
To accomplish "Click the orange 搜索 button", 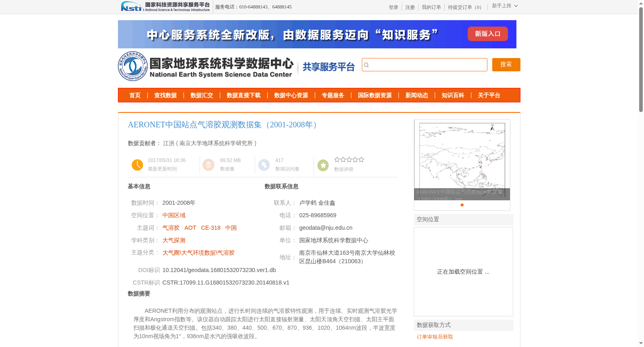I will pos(506,64).
